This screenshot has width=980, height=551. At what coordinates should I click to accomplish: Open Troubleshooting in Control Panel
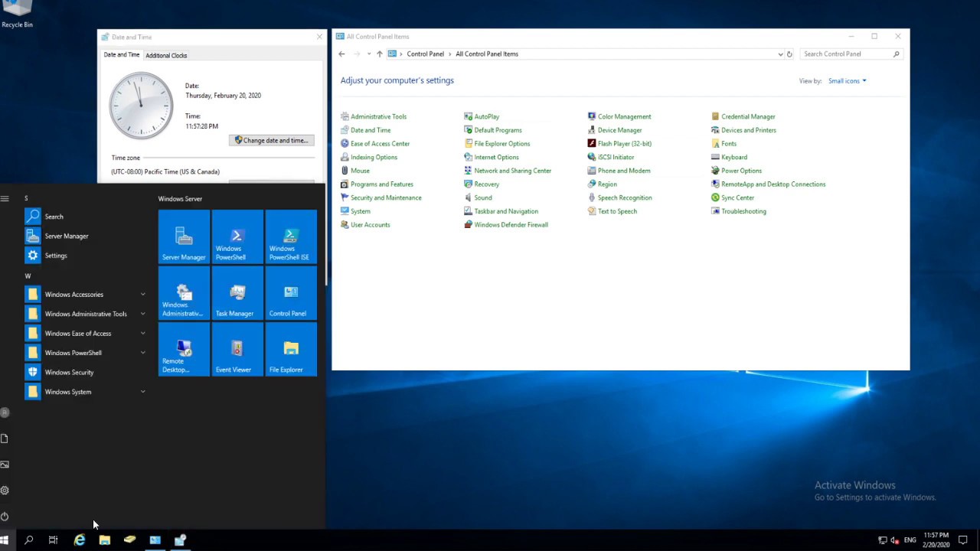pyautogui.click(x=739, y=211)
